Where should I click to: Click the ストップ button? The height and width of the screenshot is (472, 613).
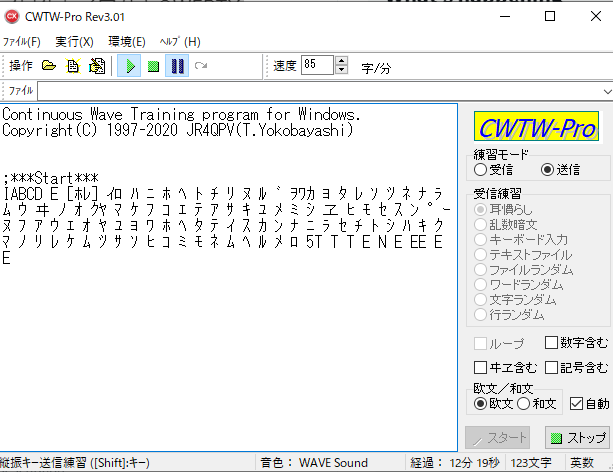[577, 438]
